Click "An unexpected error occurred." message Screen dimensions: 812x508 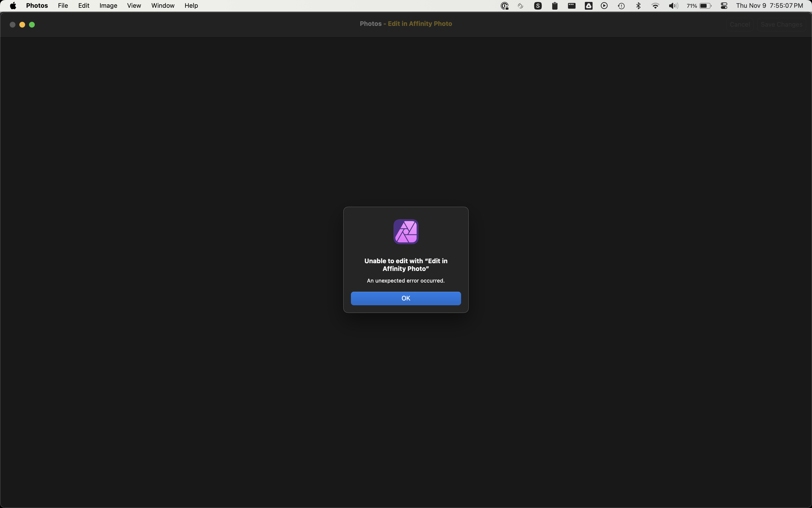pyautogui.click(x=406, y=281)
